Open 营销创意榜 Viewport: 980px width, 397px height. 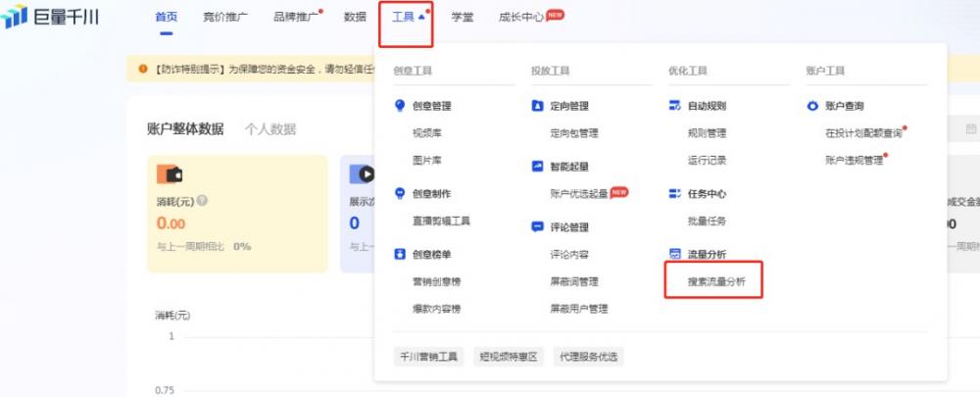(436, 281)
